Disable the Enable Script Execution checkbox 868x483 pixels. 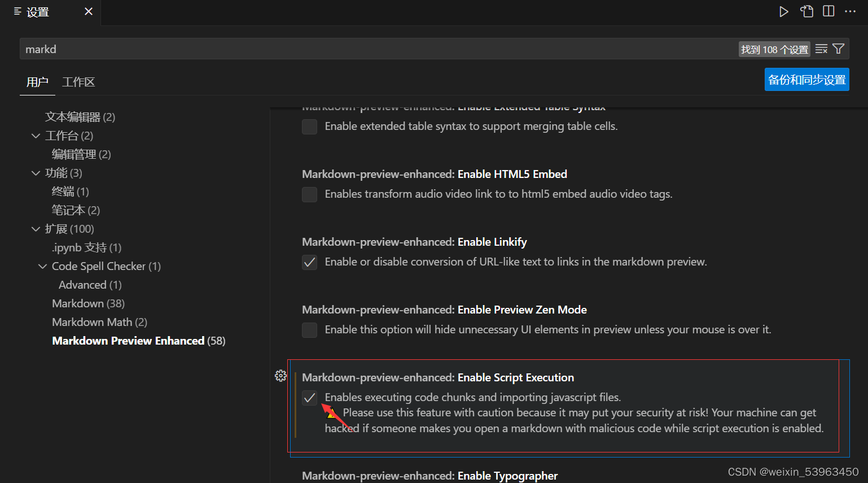[x=309, y=398]
